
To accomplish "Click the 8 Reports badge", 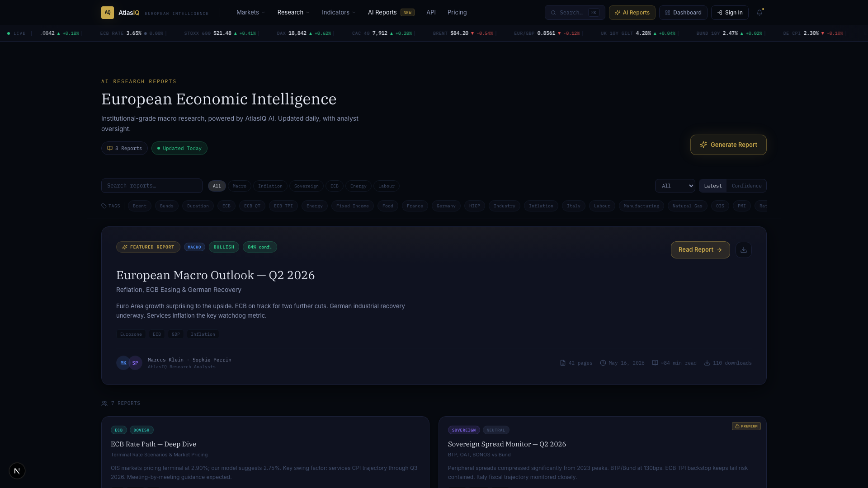I will point(124,148).
